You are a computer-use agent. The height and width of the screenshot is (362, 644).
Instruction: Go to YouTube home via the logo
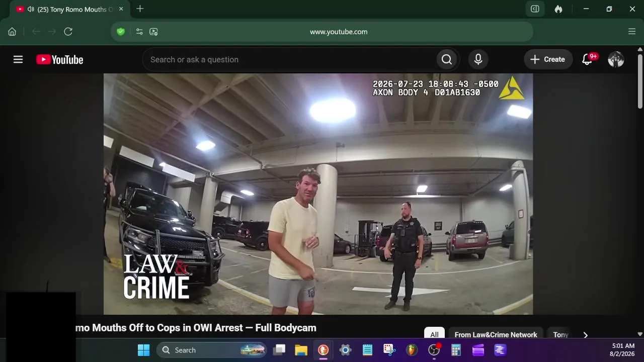(x=60, y=59)
